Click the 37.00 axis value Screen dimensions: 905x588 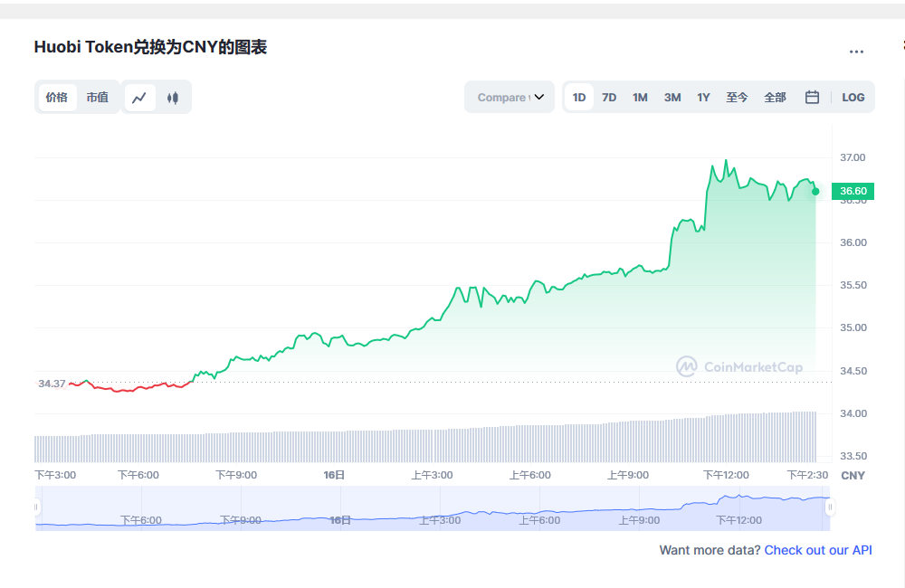click(853, 157)
